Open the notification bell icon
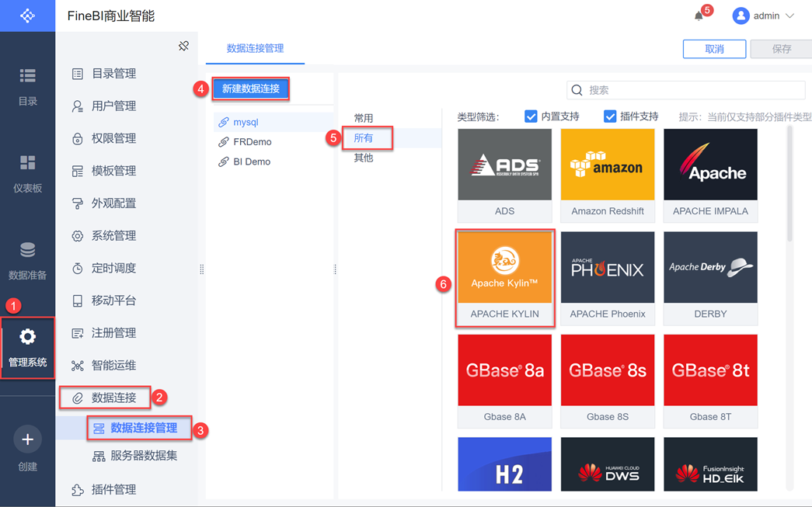 point(699,16)
